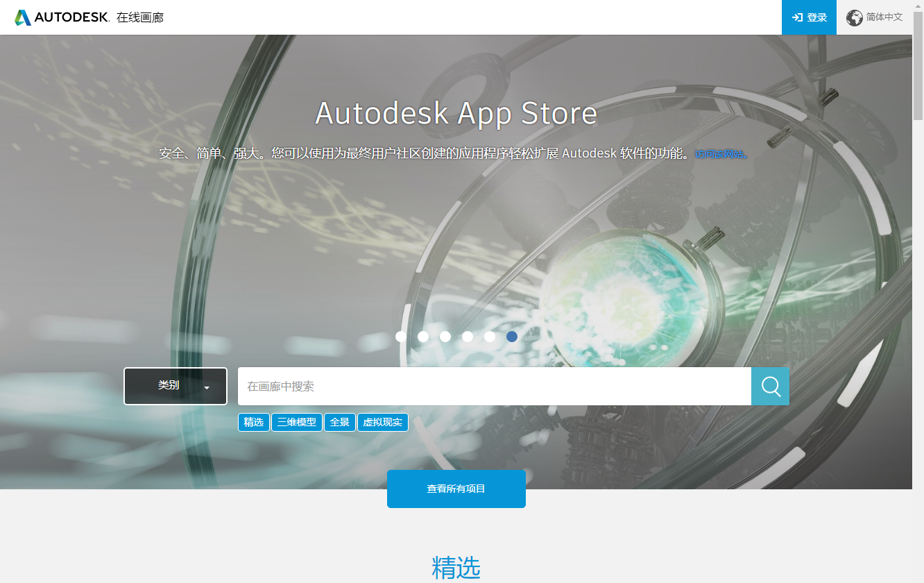Viewport: 924px width, 583px height.
Task: Select the first carousel indicator dot
Action: click(401, 336)
